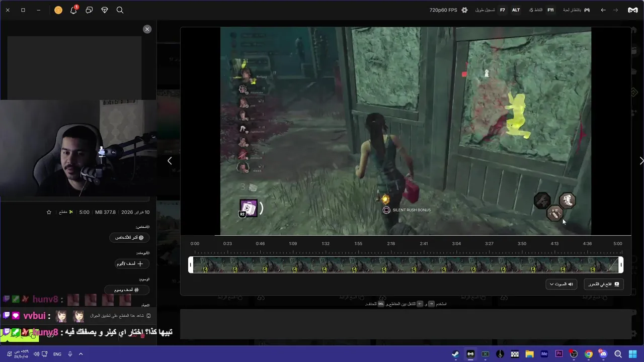Seek the timeline at 2:18 marker
Viewport: 644px width, 362px height.
pyautogui.click(x=391, y=243)
